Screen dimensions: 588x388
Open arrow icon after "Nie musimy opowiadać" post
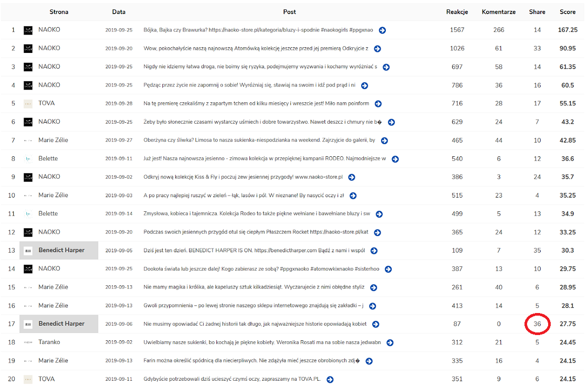click(375, 325)
